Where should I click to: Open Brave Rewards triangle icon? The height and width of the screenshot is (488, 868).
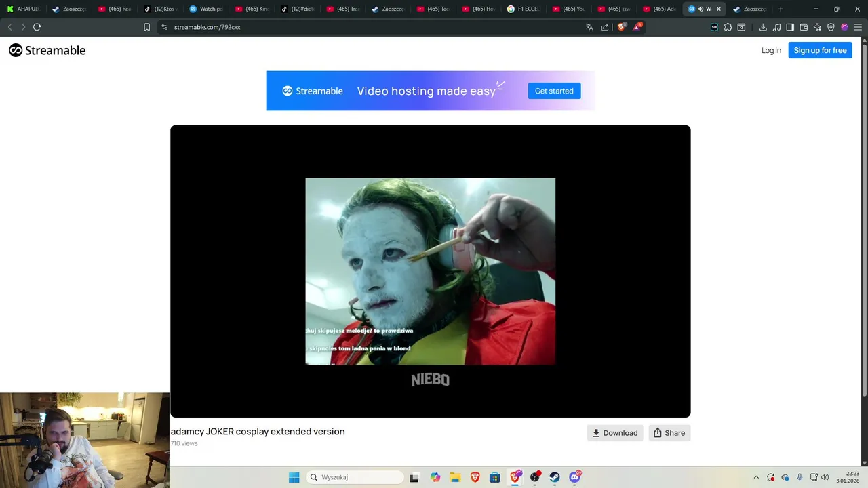pyautogui.click(x=637, y=27)
